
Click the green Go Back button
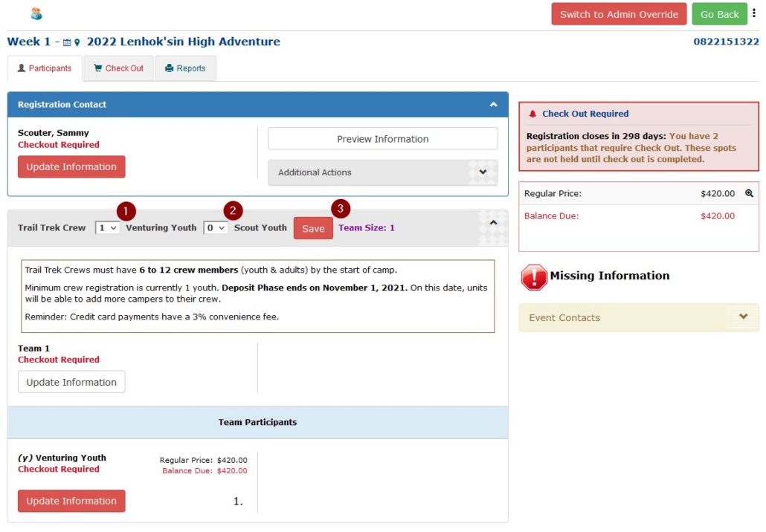[719, 14]
